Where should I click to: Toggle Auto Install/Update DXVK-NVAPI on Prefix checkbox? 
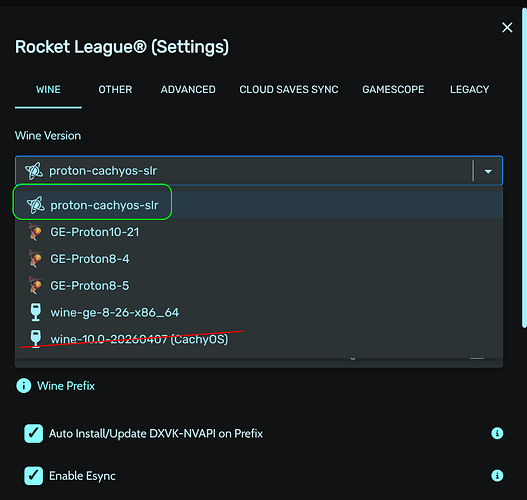tap(33, 433)
